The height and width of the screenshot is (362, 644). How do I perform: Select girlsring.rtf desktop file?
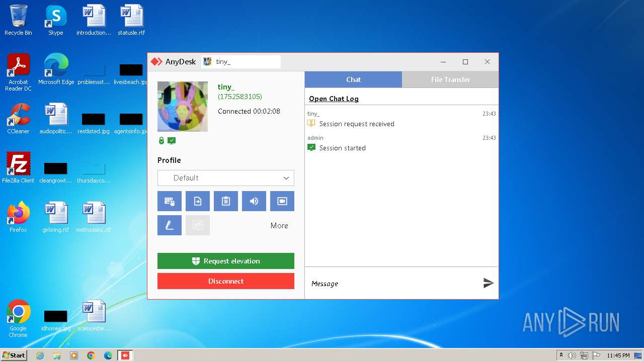(x=56, y=217)
